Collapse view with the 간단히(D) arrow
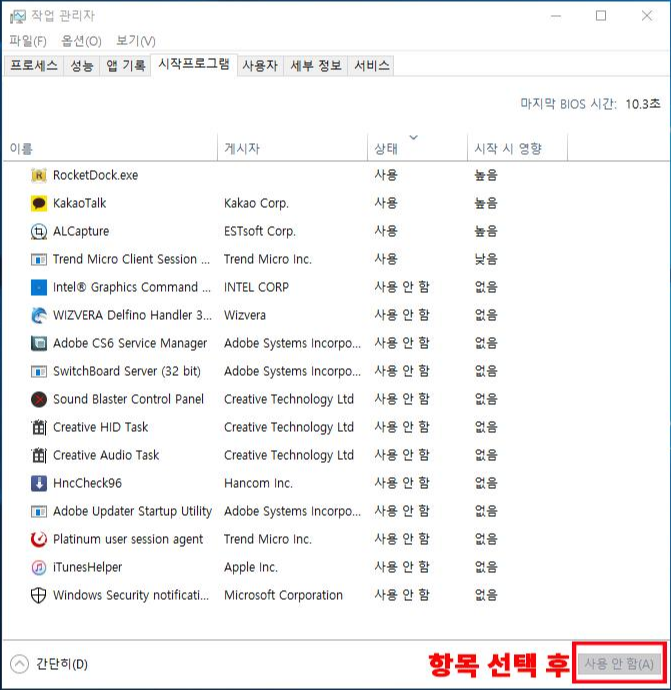Viewport: 671px width, 690px height. [19, 664]
